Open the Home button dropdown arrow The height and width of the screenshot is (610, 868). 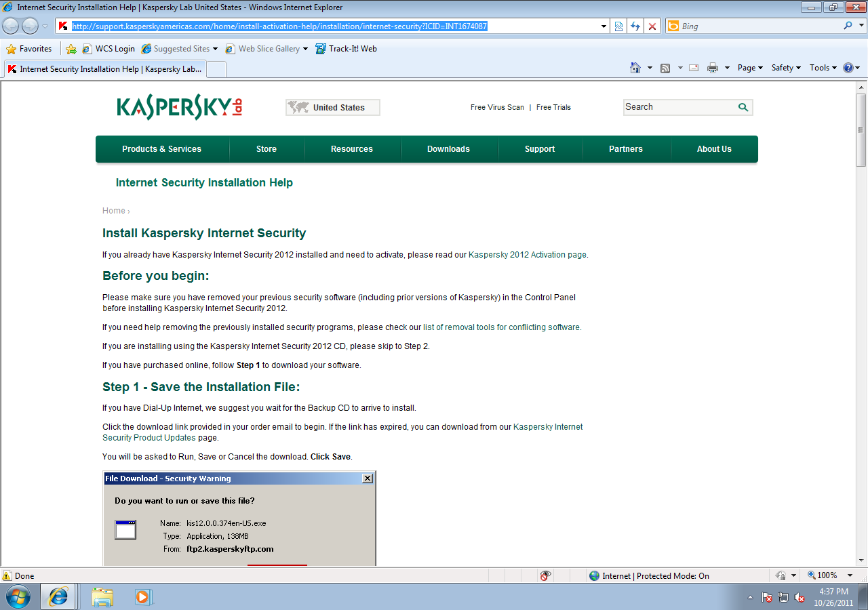click(x=650, y=68)
